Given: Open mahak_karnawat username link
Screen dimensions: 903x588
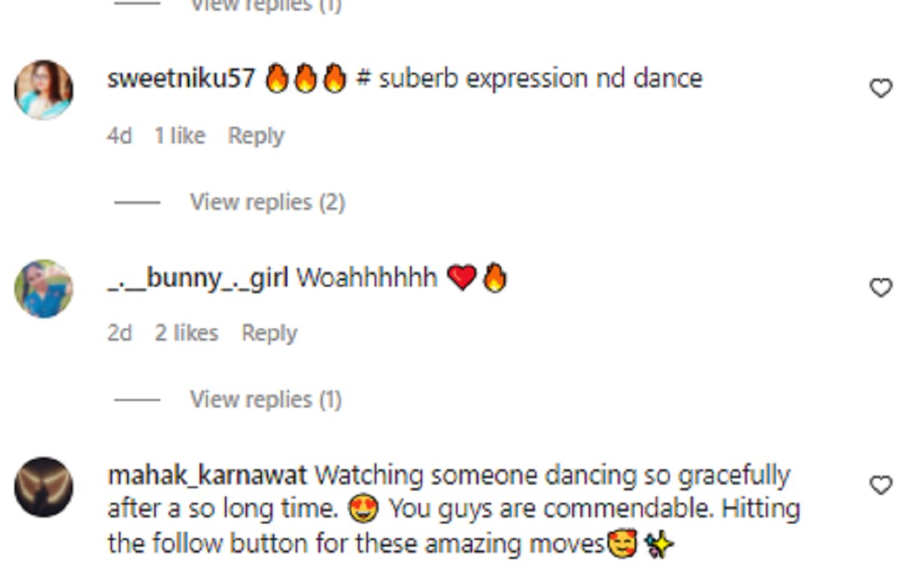Looking at the screenshot, I should tap(207, 476).
